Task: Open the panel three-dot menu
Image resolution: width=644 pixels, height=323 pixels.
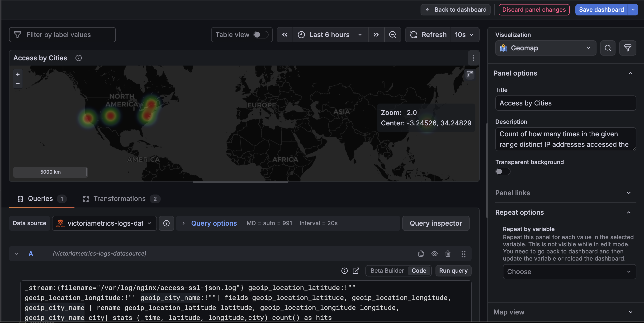Action: pos(473,58)
